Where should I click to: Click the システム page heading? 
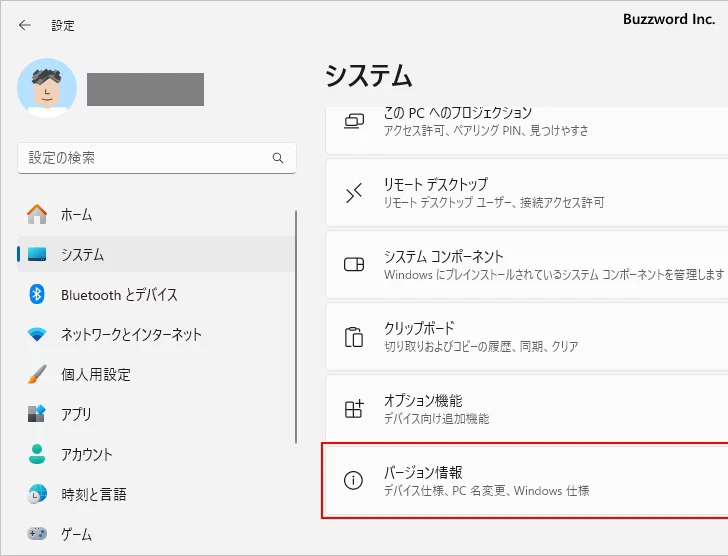tap(369, 76)
